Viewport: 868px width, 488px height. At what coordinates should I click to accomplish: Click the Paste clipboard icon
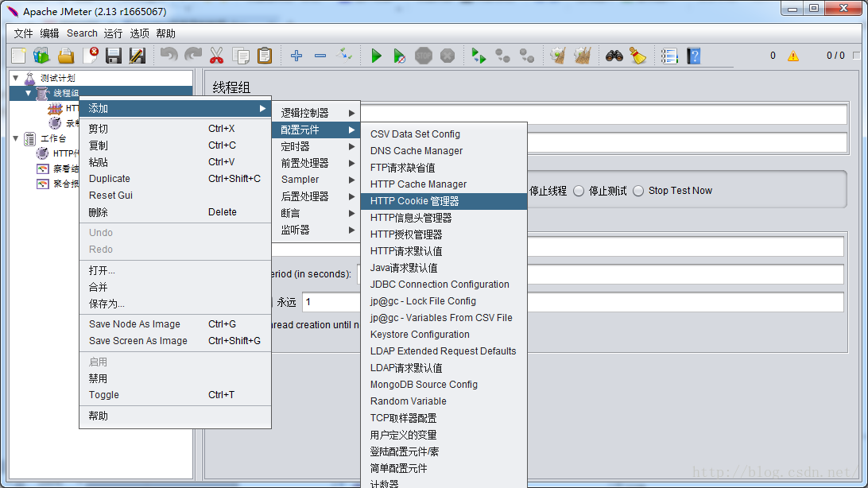pyautogui.click(x=265, y=56)
